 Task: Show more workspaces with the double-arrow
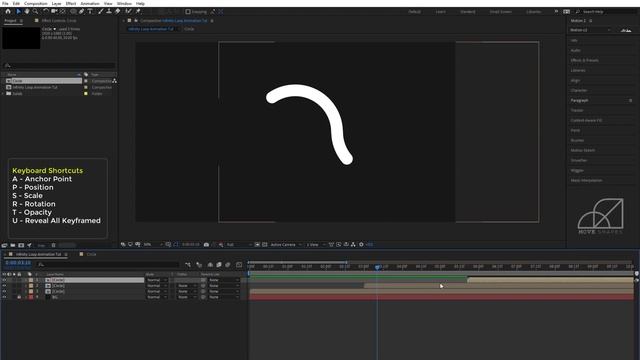pyautogui.click(x=556, y=12)
